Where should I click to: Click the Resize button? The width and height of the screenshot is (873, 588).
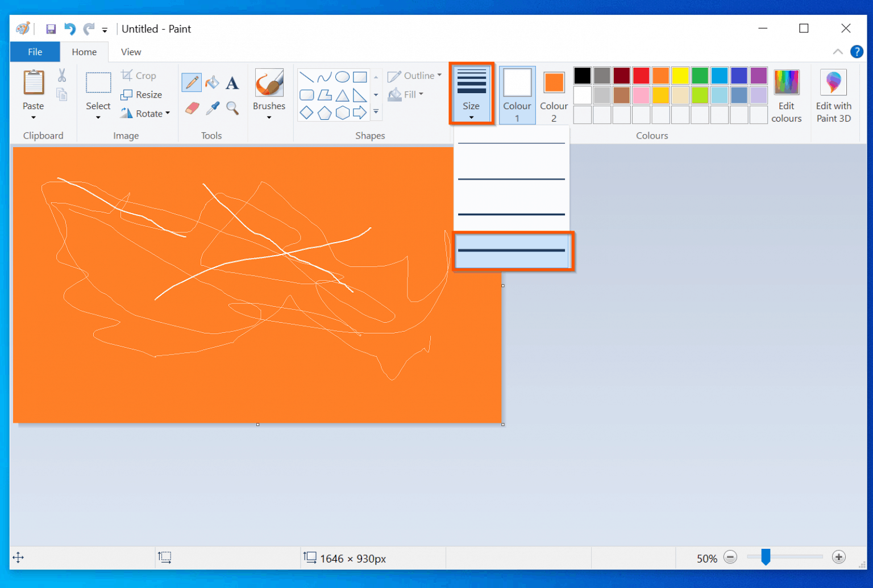tap(142, 94)
